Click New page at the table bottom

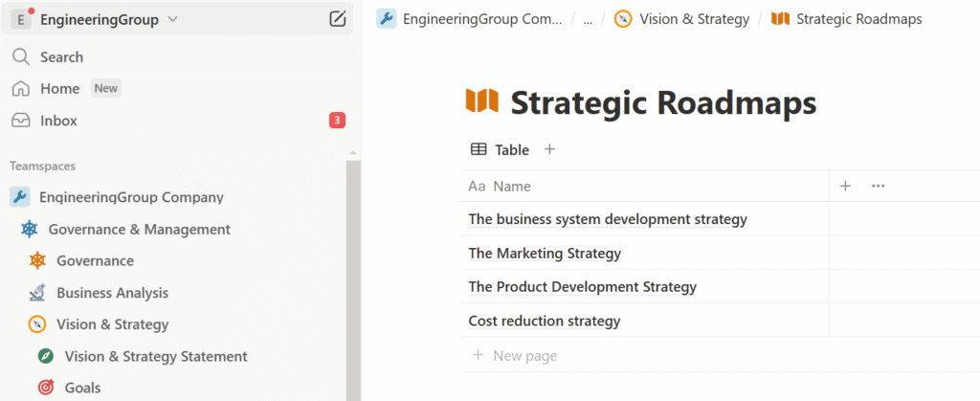point(524,356)
